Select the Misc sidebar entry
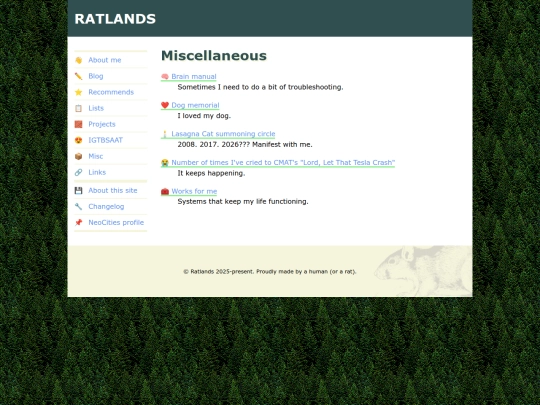This screenshot has width=540, height=405. [x=96, y=156]
